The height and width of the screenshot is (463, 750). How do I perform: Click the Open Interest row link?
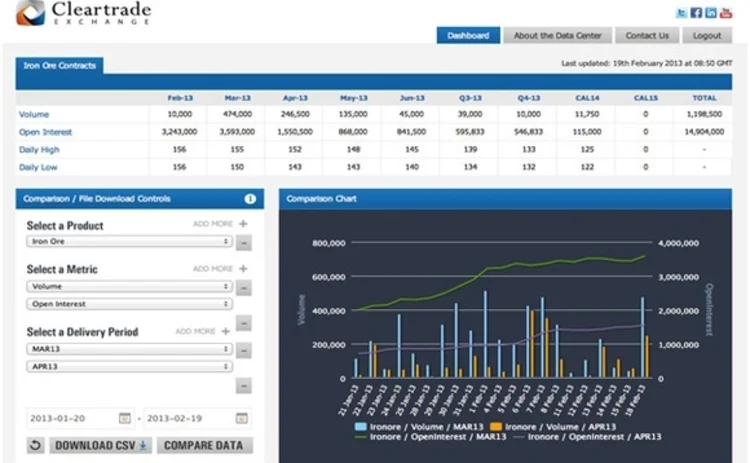pos(45,132)
